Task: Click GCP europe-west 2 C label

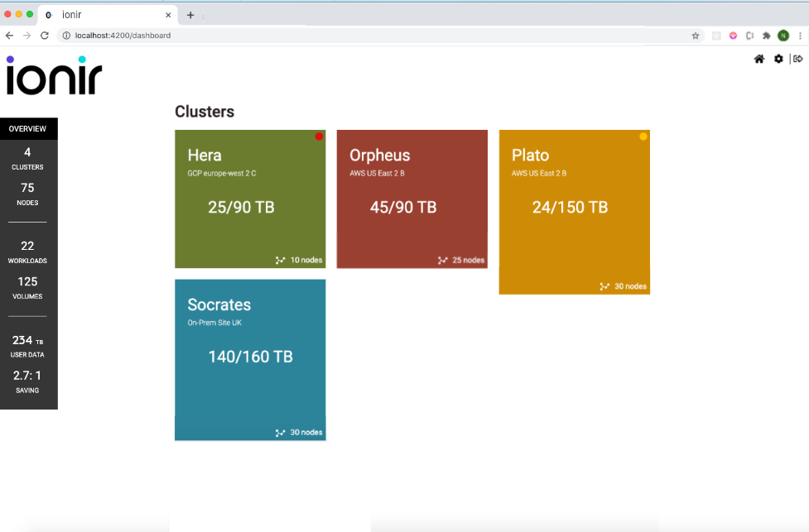Action: (x=222, y=173)
